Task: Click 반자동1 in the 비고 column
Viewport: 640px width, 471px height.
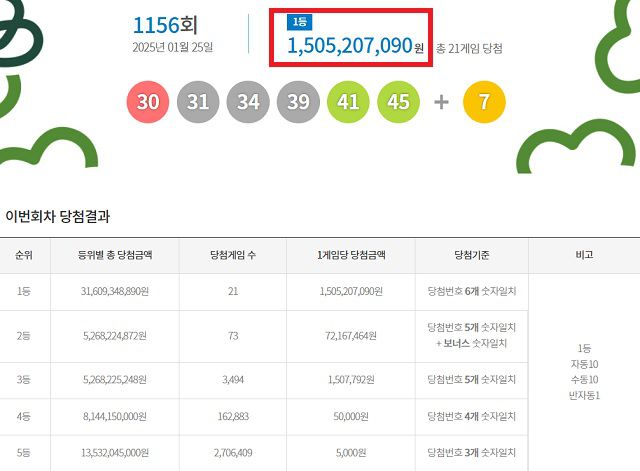Action: (584, 395)
